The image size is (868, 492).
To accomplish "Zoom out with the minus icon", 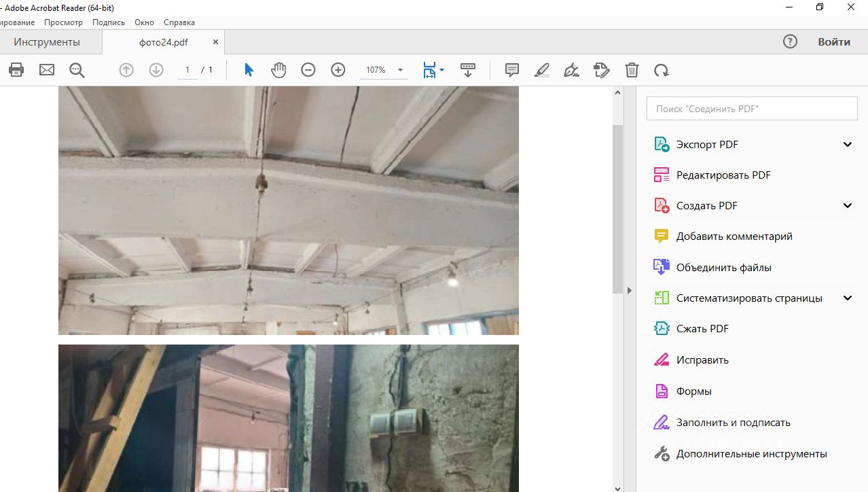I will [308, 70].
